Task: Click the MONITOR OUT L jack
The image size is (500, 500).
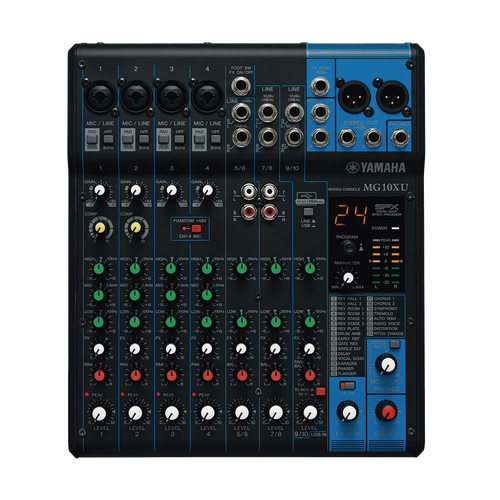Action: [x=320, y=112]
